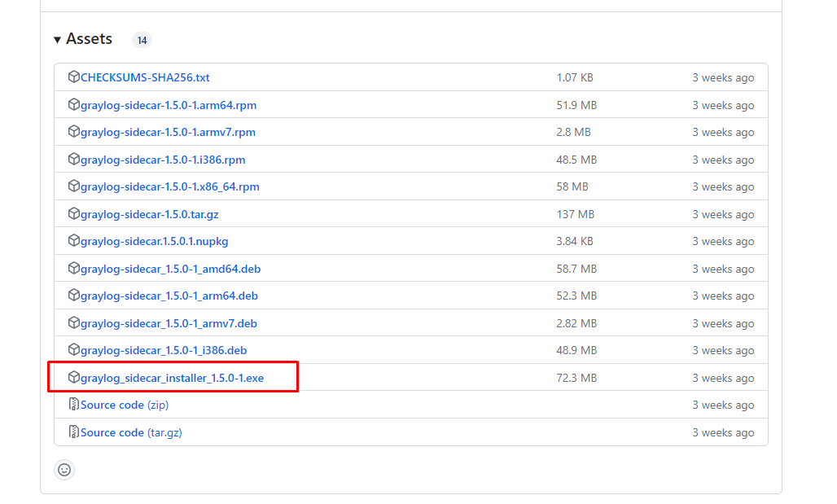This screenshot has width=837, height=504.
Task: Click the zip file icon beside Source code (zip)
Action: [x=73, y=405]
